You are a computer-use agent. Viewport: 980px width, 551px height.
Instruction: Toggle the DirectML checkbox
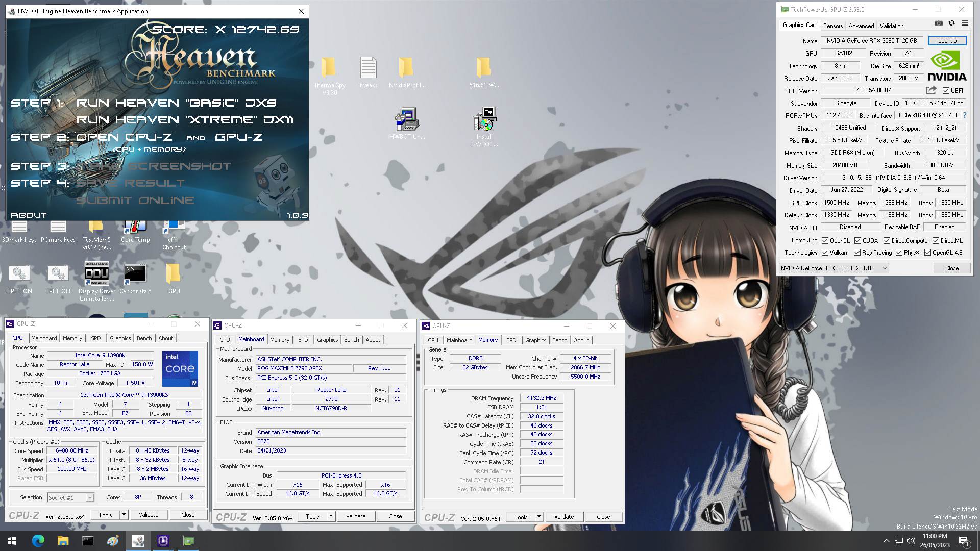tap(936, 240)
